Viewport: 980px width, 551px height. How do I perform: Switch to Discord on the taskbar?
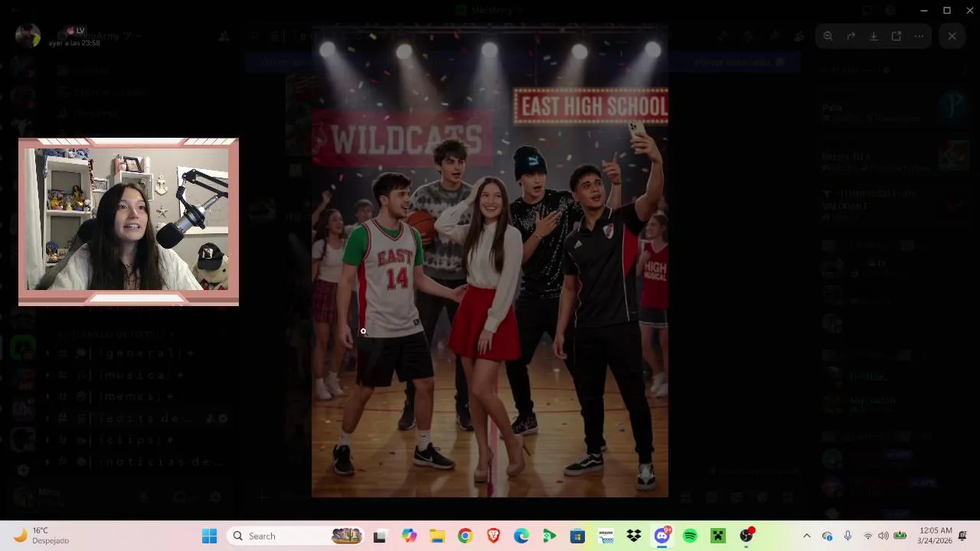click(x=662, y=536)
